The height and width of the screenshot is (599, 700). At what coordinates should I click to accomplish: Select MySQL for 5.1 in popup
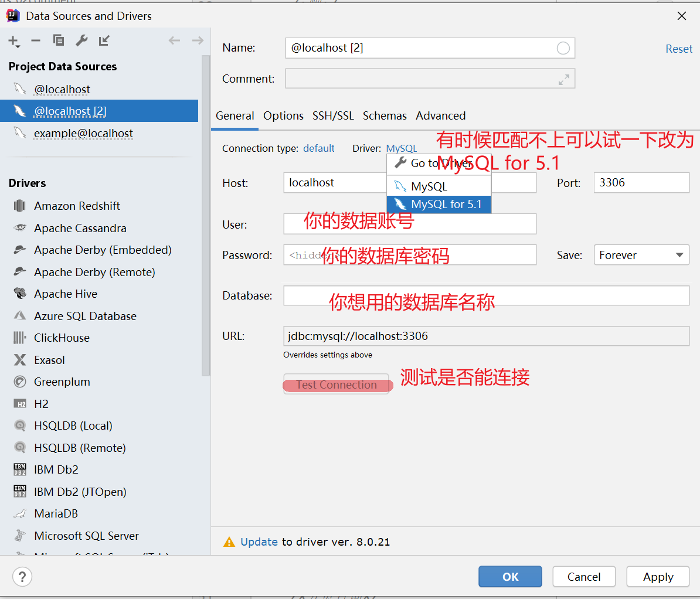(x=439, y=204)
